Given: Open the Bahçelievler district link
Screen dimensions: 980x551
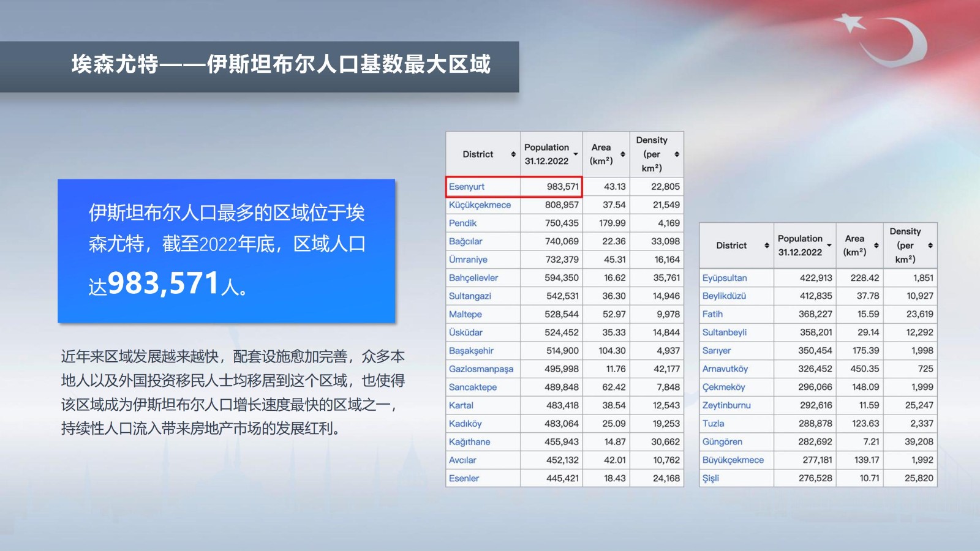Looking at the screenshot, I should 473,278.
